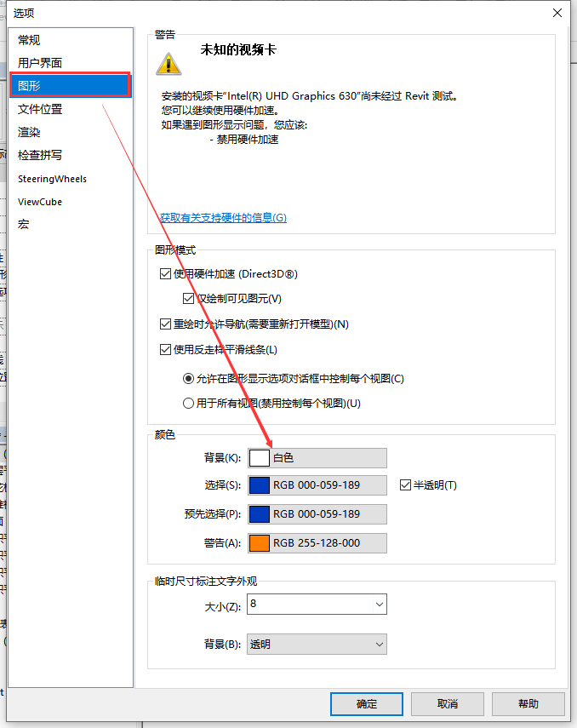Click the yellow warning triangle icon
Image resolution: width=577 pixels, height=728 pixels.
[x=169, y=64]
